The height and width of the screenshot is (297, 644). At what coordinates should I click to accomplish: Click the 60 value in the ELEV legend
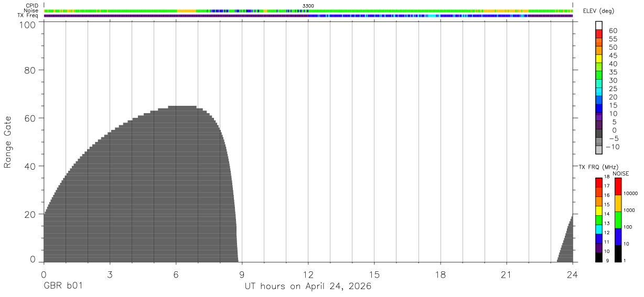click(x=613, y=30)
